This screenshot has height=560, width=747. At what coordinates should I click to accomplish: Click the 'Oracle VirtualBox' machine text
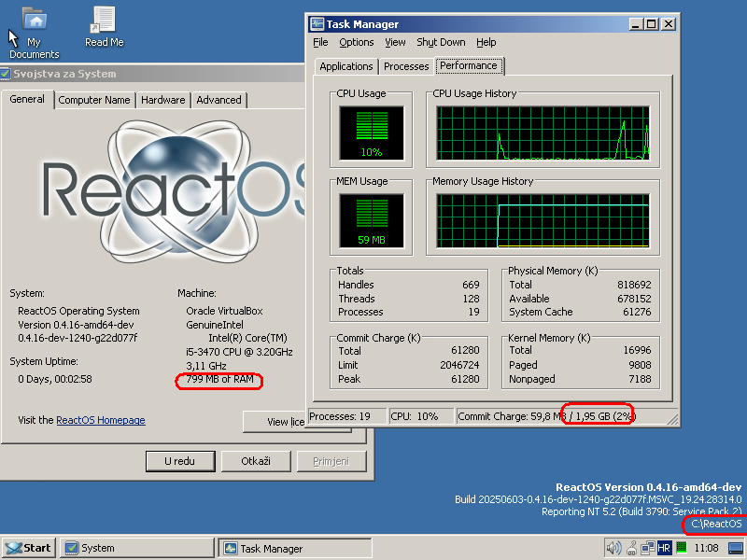click(x=224, y=311)
